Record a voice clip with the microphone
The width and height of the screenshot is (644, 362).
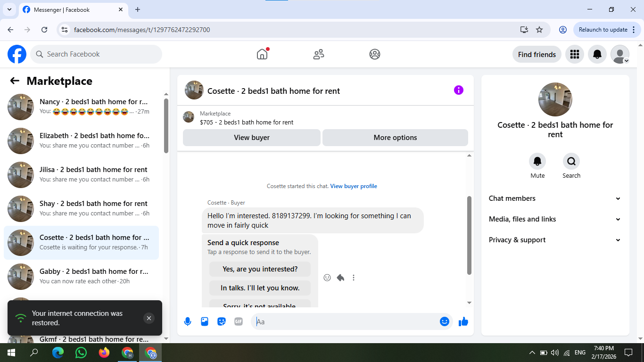pos(188,321)
